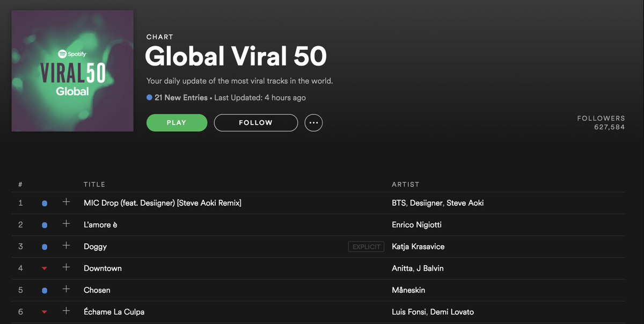Open artist Demi Lovato

click(452, 312)
